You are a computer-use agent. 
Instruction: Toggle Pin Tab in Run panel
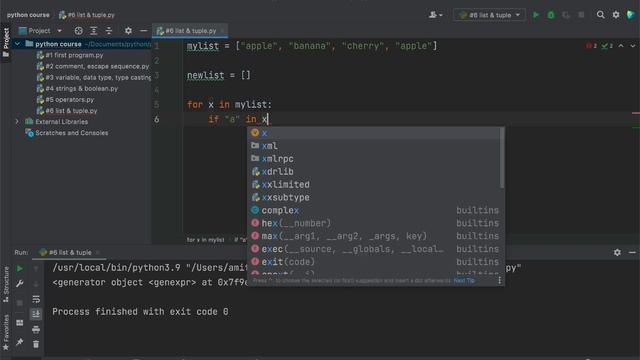coord(20,342)
